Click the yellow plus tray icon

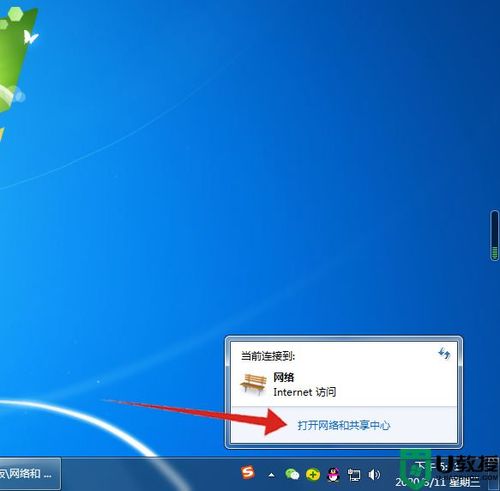313,475
